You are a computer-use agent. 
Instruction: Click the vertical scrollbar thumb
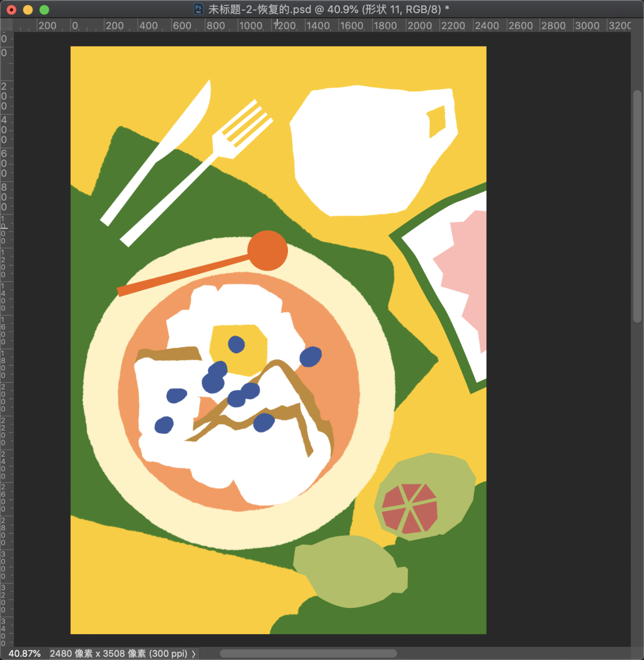pyautogui.click(x=637, y=206)
